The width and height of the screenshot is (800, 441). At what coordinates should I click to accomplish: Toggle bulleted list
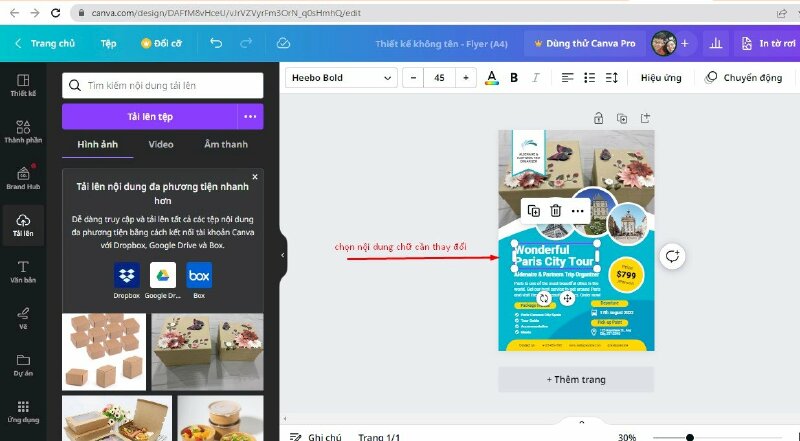point(589,78)
